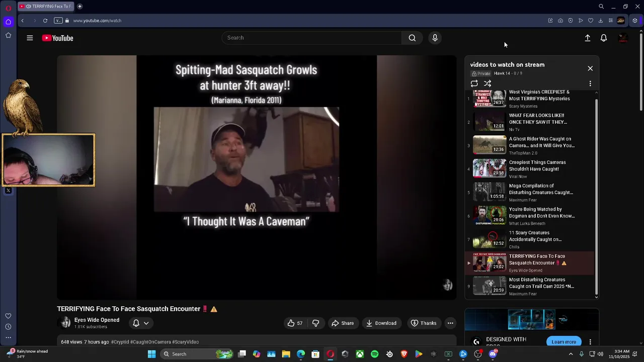This screenshot has height=362, width=644.
Task: Open Opera easy setup sliders icon
Action: 611,21
